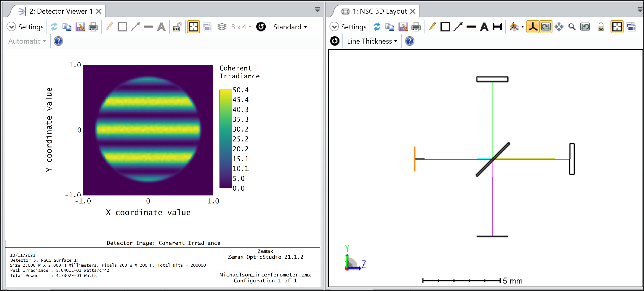Add text annotation in 3D Layout
The image size is (644, 291).
click(484, 27)
